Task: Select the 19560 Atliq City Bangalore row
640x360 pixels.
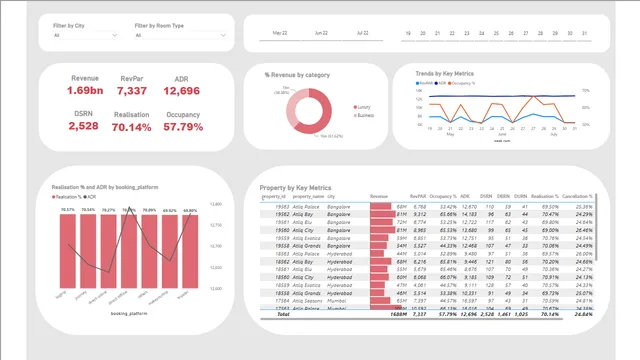Action: [427, 230]
